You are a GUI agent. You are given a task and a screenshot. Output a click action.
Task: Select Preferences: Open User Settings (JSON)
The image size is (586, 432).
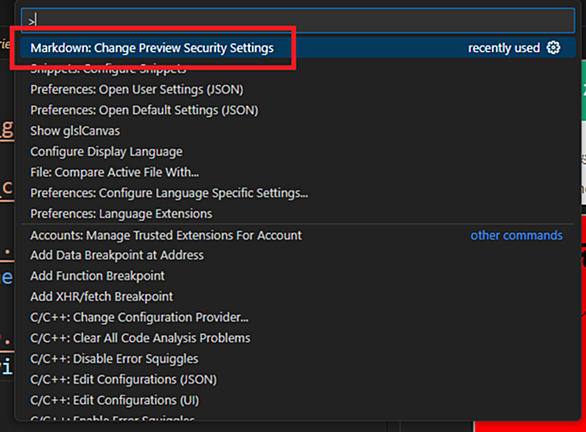click(x=298, y=90)
